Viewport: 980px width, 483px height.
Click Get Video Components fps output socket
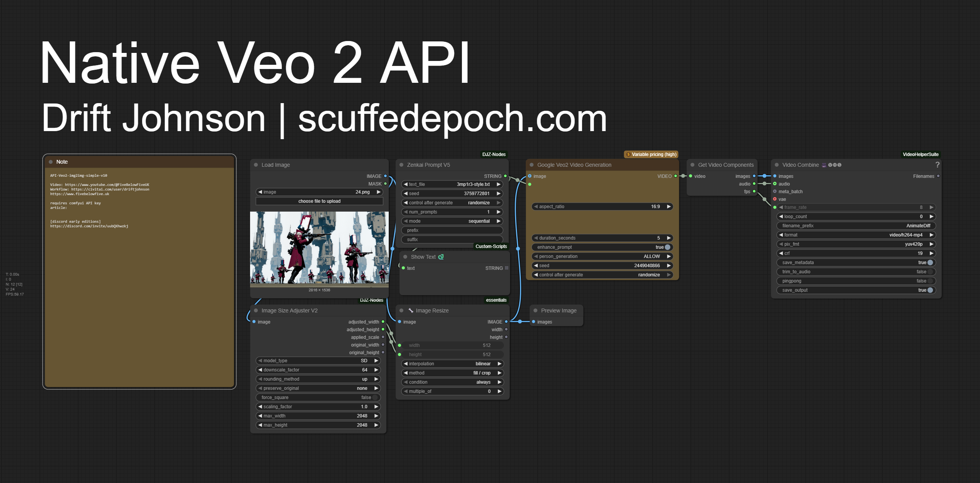pos(754,192)
